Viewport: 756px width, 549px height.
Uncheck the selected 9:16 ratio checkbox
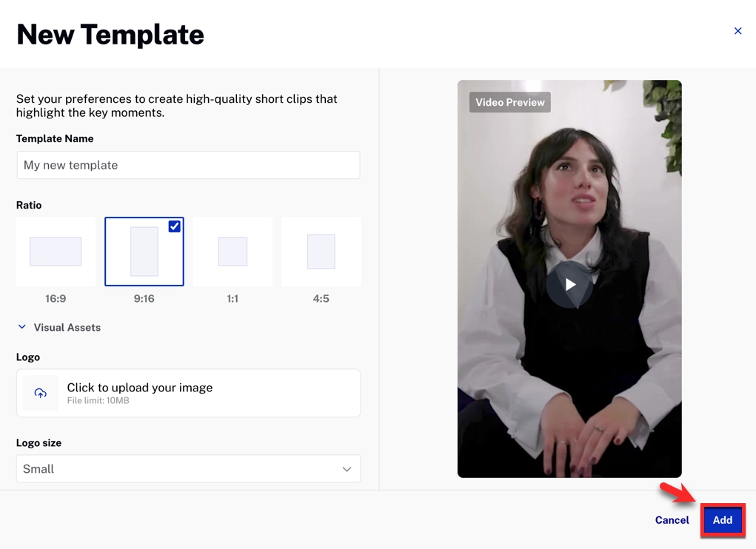pyautogui.click(x=174, y=226)
